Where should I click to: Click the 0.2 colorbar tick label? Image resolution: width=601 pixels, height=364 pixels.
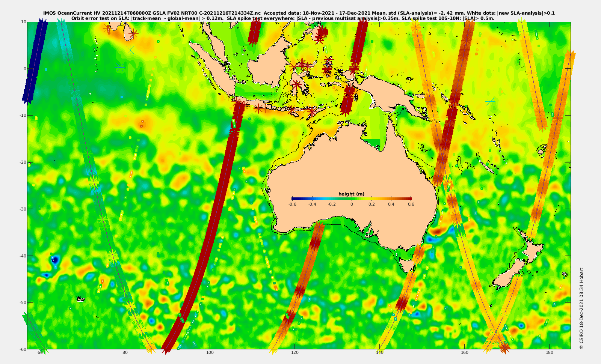coord(371,205)
